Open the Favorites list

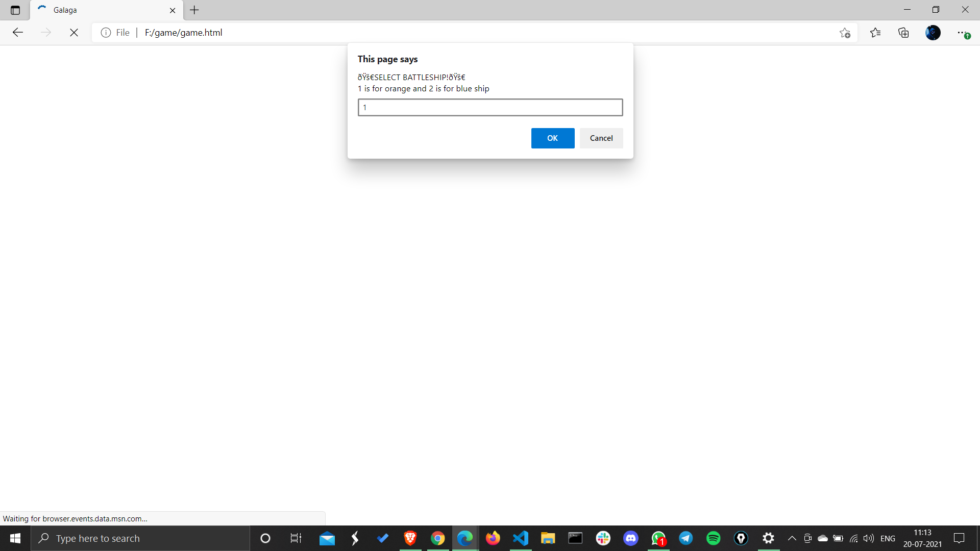(875, 33)
